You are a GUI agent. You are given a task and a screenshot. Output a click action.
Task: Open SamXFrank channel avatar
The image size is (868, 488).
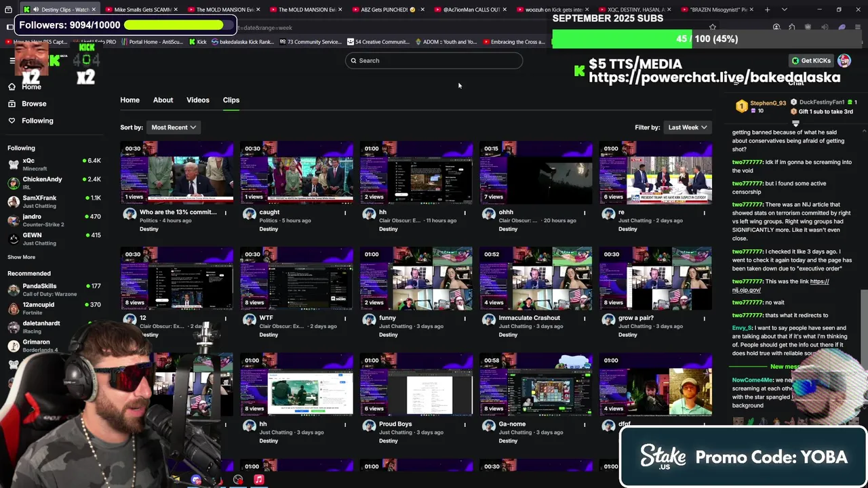pos(14,201)
